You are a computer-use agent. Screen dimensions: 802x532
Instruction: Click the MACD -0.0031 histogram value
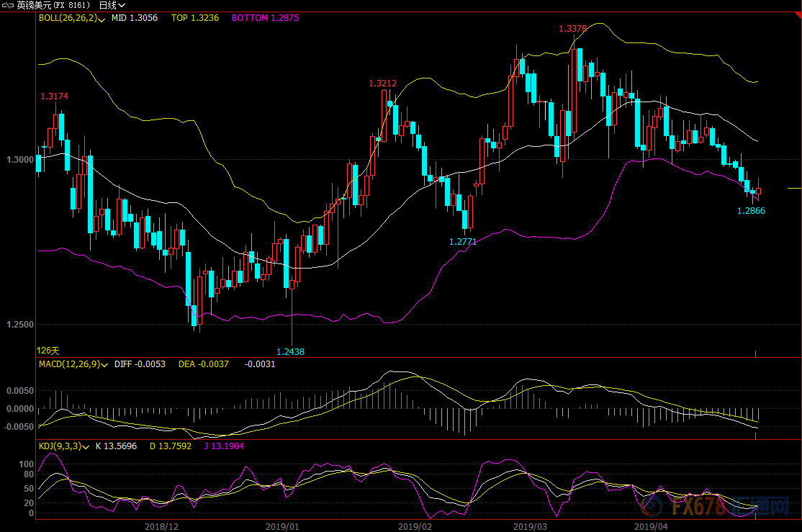tap(260, 364)
